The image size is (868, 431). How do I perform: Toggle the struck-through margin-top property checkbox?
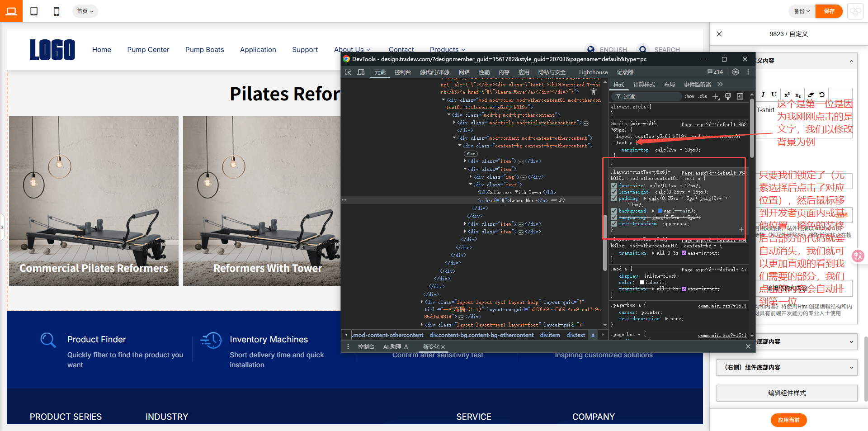coord(614,217)
